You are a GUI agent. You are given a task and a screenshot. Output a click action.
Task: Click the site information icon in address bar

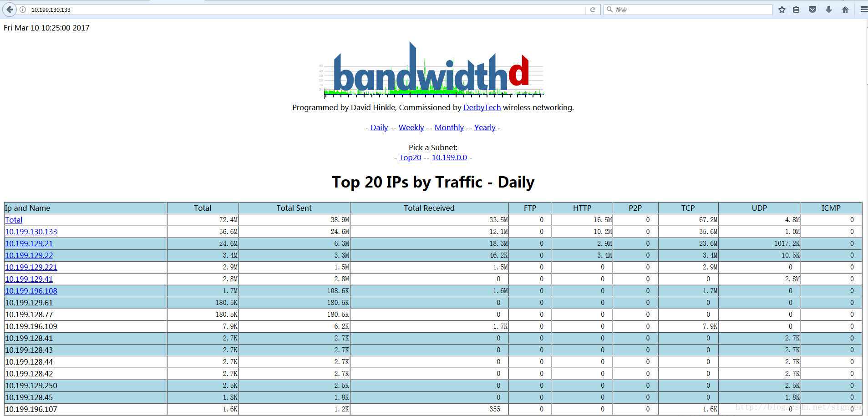(23, 10)
